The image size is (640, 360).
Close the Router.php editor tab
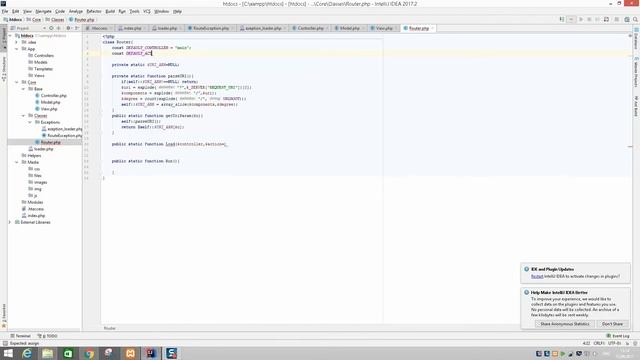pyautogui.click(x=433, y=28)
